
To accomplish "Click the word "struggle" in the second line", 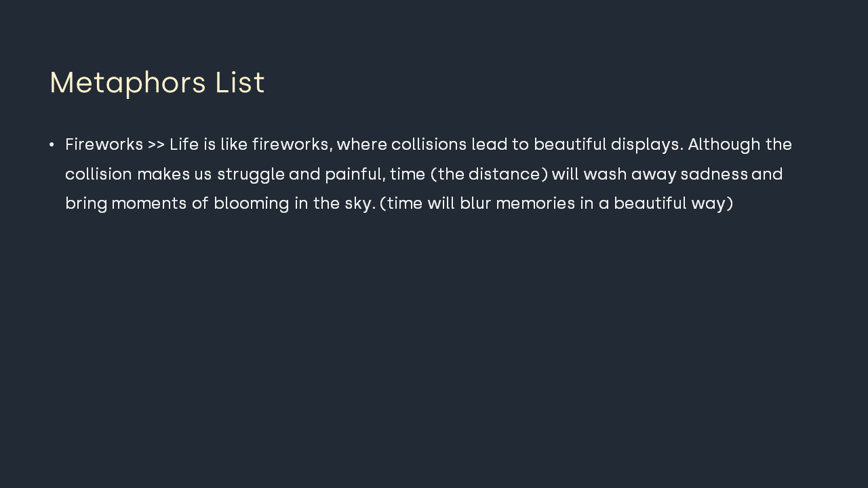I will click(251, 175).
